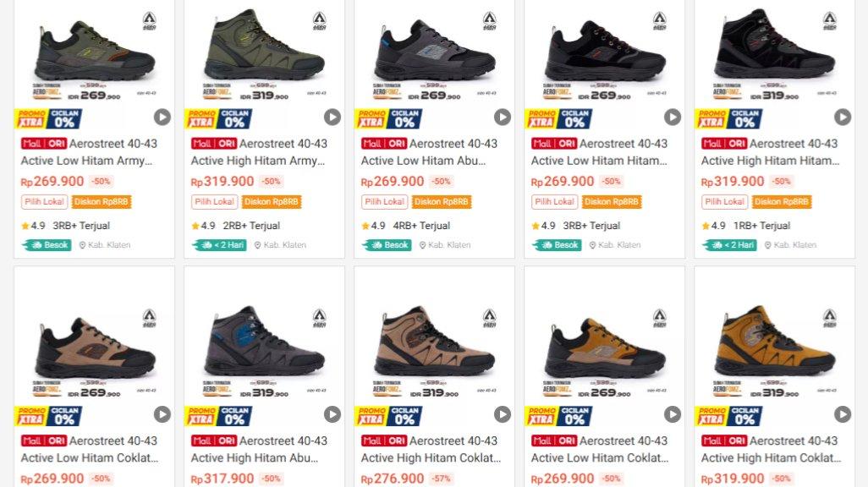Screen dimensions: 868x487
Task: Click Kab. Klaten location pin under 2RB+ Terjual
Action: point(259,245)
